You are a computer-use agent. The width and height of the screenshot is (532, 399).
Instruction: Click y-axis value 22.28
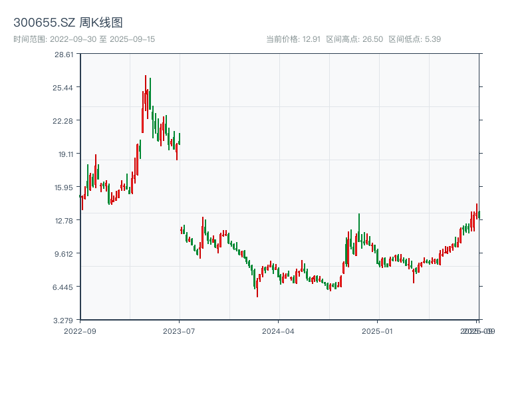click(x=63, y=121)
